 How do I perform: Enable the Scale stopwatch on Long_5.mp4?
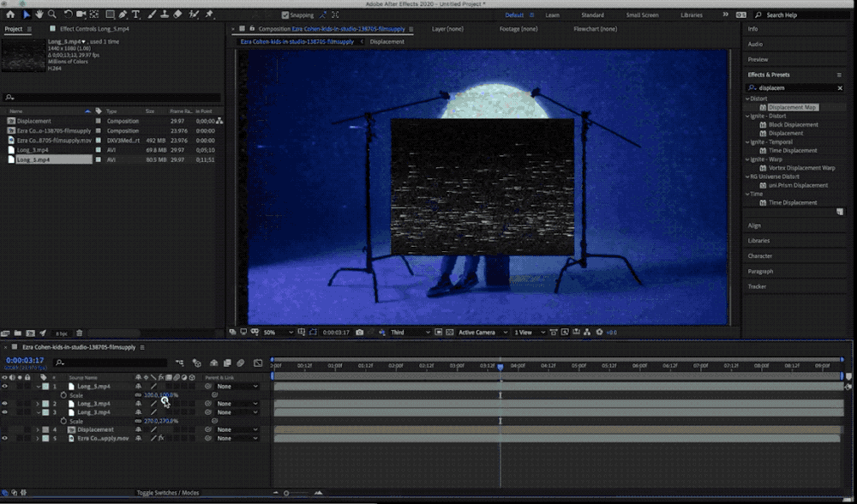pyautogui.click(x=63, y=396)
